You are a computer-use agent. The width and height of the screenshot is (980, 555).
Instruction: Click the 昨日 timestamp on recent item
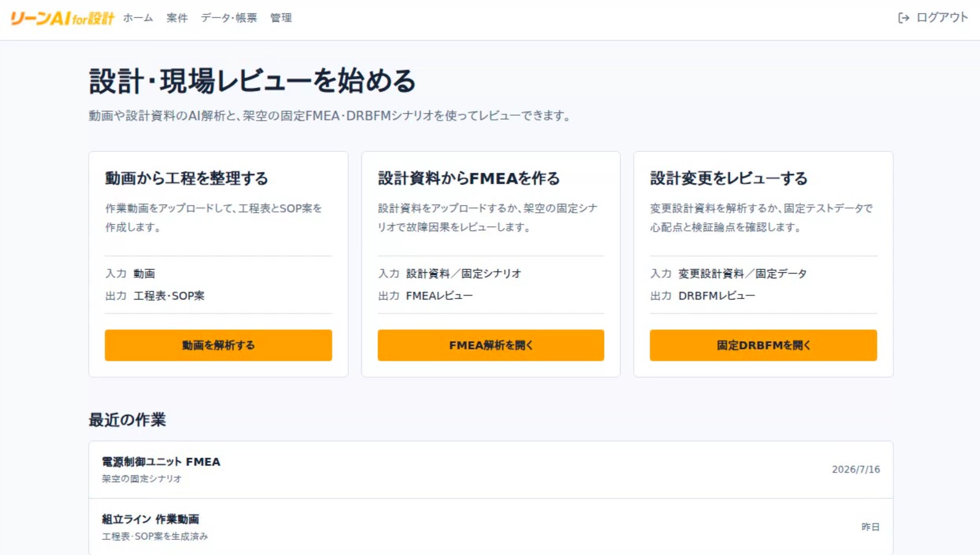click(870, 527)
